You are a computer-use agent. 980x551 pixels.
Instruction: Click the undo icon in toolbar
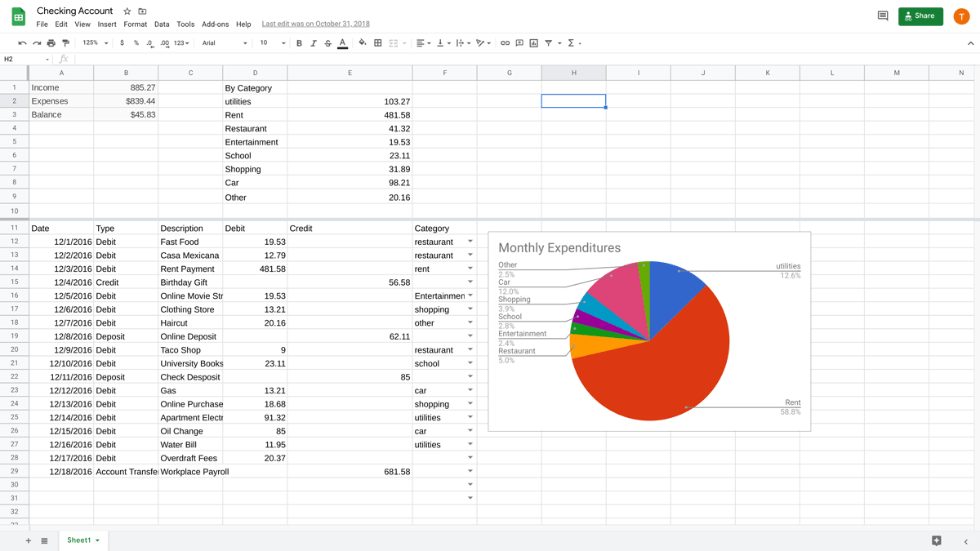coord(22,43)
